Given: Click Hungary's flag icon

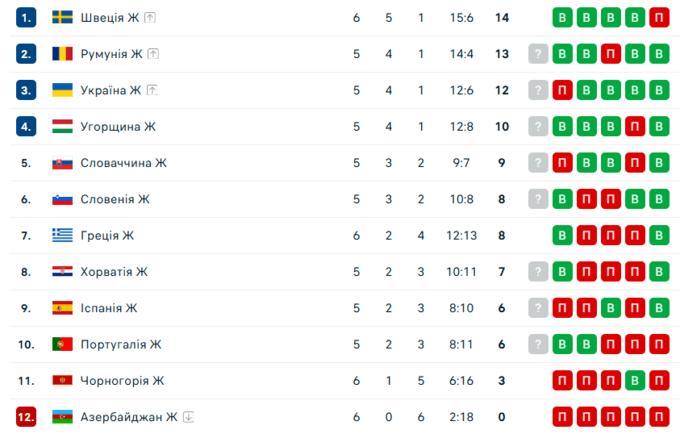Looking at the screenshot, I should click(62, 126).
